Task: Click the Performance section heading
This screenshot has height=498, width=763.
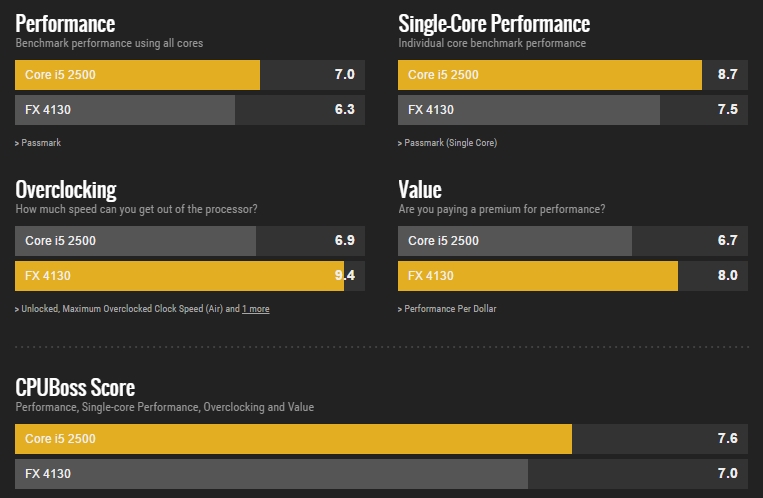Action: coord(65,23)
